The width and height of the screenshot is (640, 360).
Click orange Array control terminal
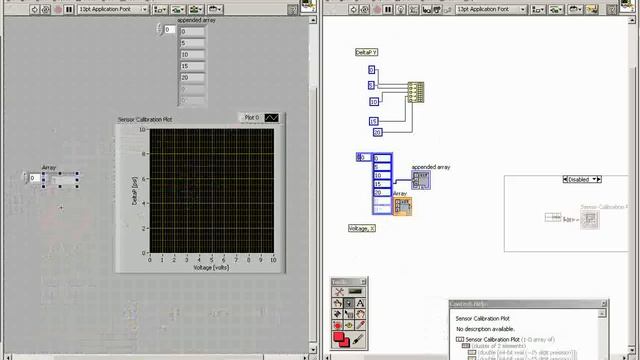pos(402,206)
